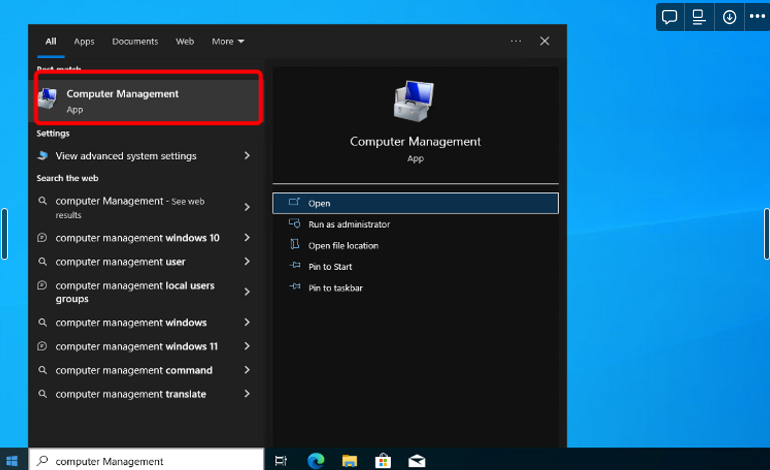
Task: Expand the 'computer management windows 10' chevron
Action: pos(247,238)
